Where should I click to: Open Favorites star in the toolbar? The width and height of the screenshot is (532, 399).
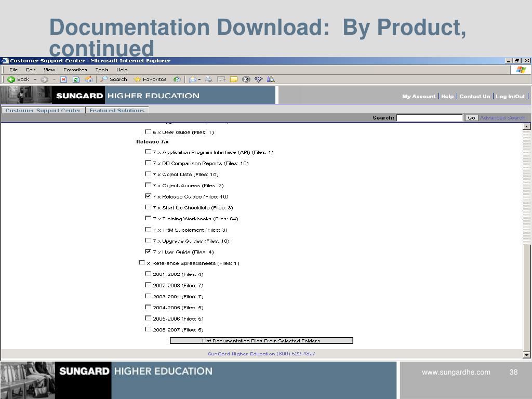click(x=150, y=79)
